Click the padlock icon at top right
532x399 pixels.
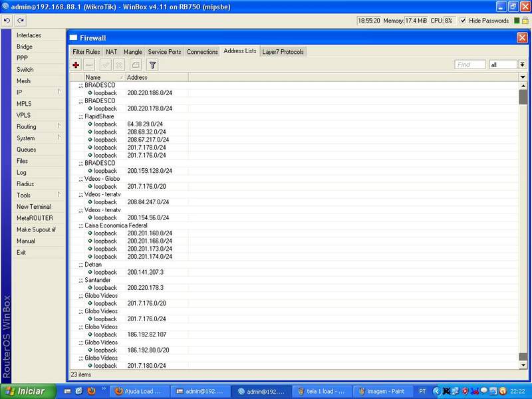(x=525, y=21)
